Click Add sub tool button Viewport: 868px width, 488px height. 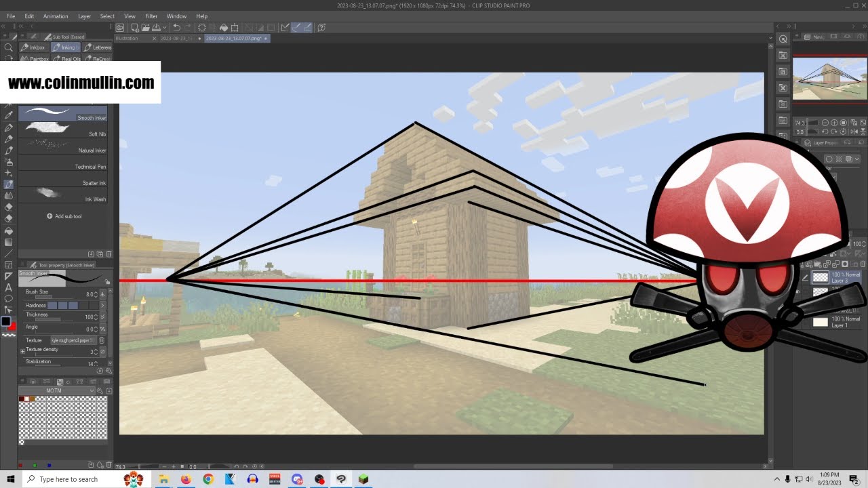[x=64, y=216]
